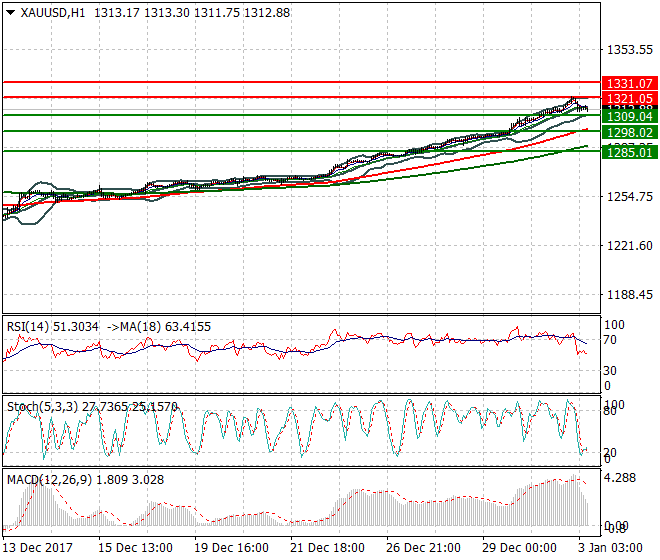Click the RSI(14) 51.3034 indicator label

click(53, 327)
